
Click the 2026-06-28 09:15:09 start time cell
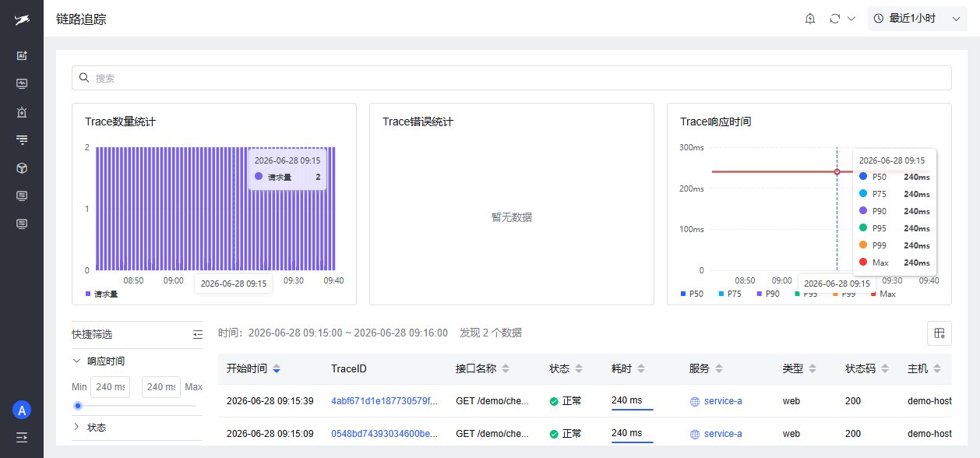(x=270, y=434)
